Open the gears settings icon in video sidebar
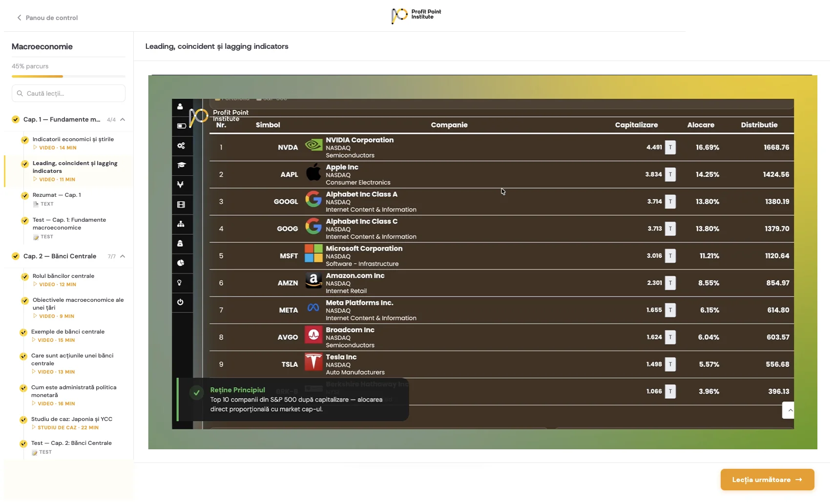The height and width of the screenshot is (504, 834). [181, 146]
